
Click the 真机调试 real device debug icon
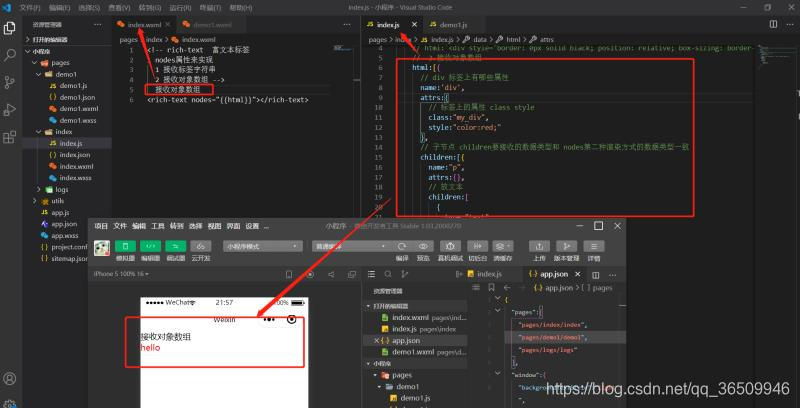[x=451, y=246]
